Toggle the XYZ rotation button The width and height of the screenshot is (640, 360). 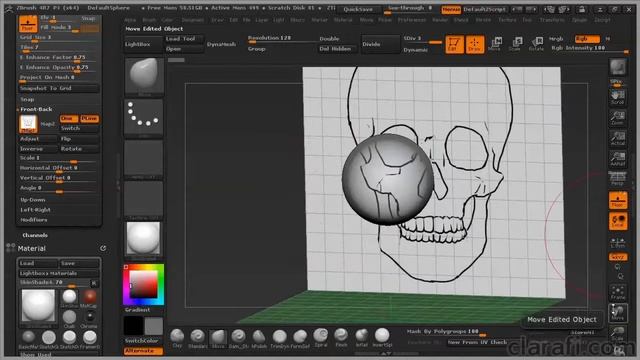click(x=618, y=257)
